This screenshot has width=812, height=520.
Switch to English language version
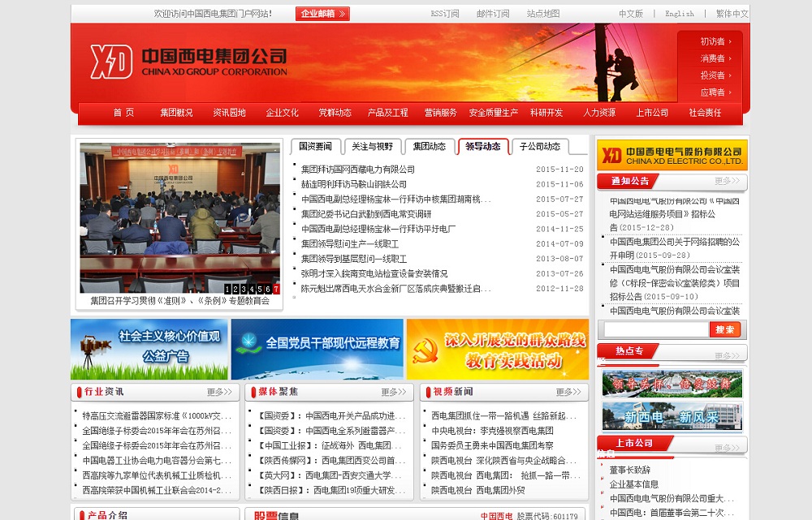pyautogui.click(x=680, y=14)
